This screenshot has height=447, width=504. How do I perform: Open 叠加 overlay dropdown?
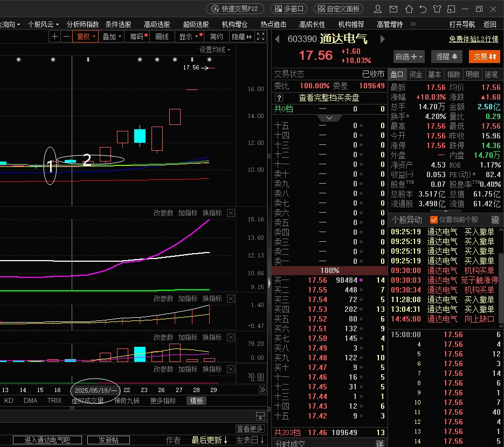pos(112,37)
